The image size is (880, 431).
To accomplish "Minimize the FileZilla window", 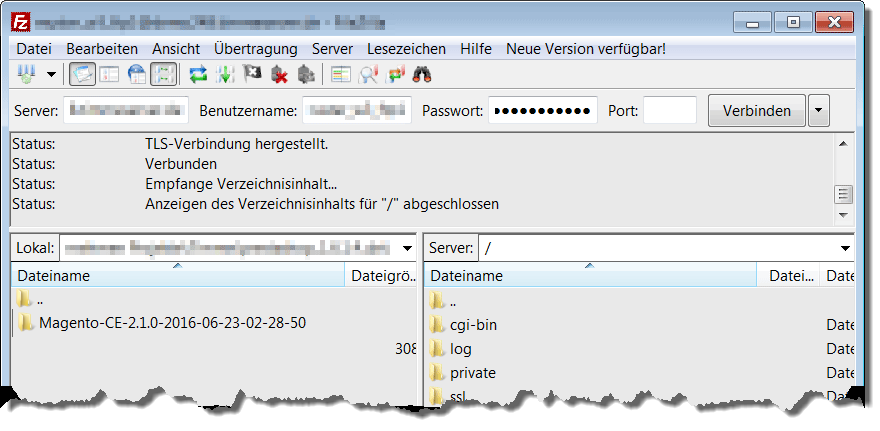I will point(753,22).
